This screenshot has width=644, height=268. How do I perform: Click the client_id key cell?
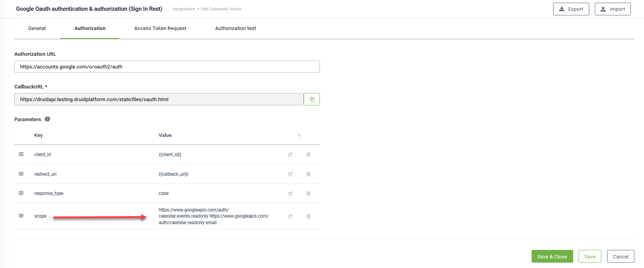(42, 155)
